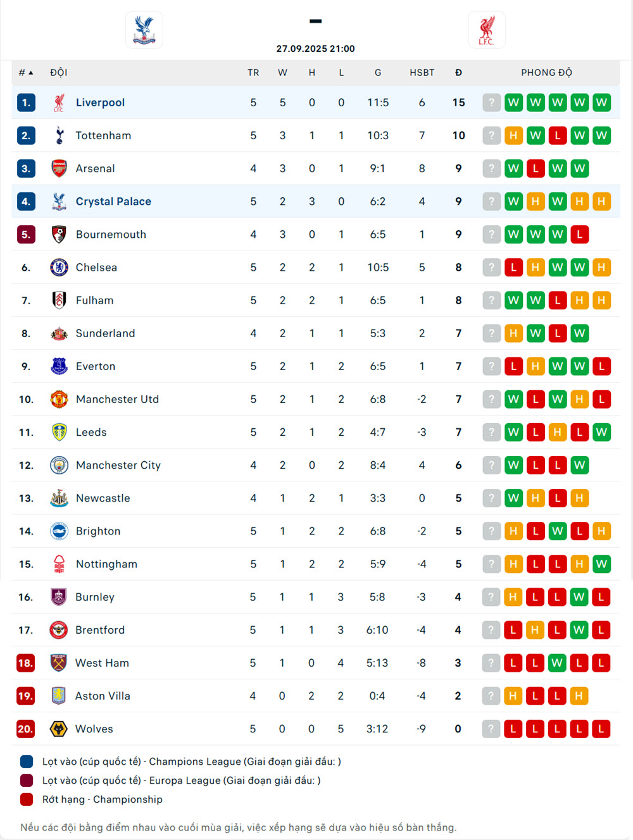Click the Arsenal club badge in the table
633x840 pixels.
(x=60, y=168)
